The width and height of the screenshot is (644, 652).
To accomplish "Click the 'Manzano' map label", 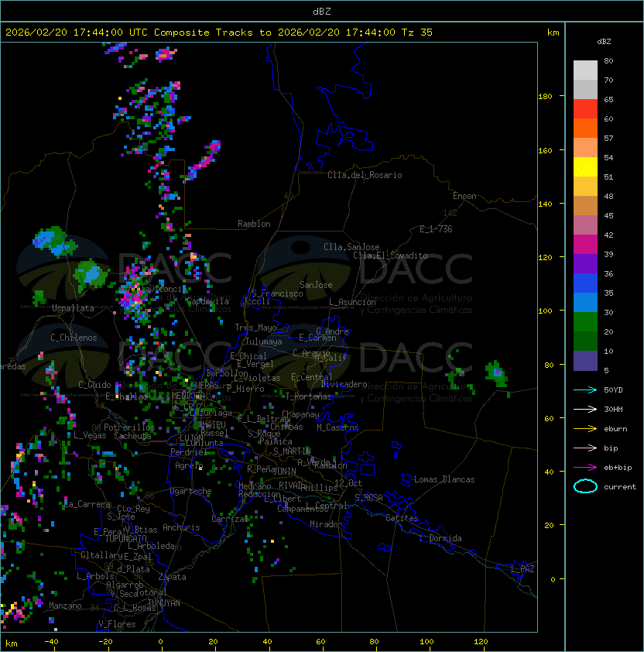I will (65, 606).
